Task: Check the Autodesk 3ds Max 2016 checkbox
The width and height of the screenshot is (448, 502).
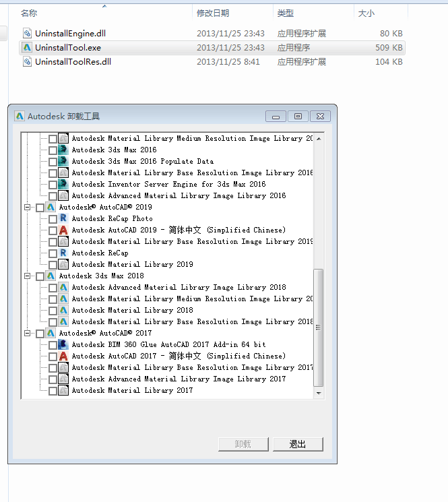Action: click(53, 150)
